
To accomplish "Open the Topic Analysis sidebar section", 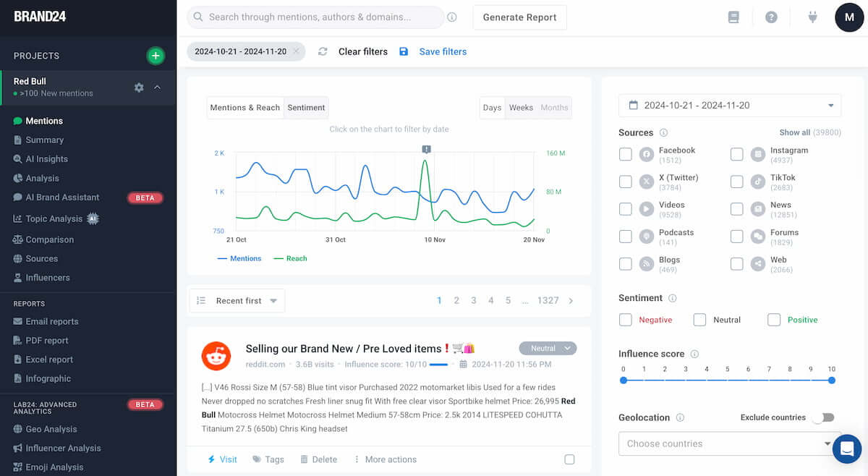I will click(54, 218).
